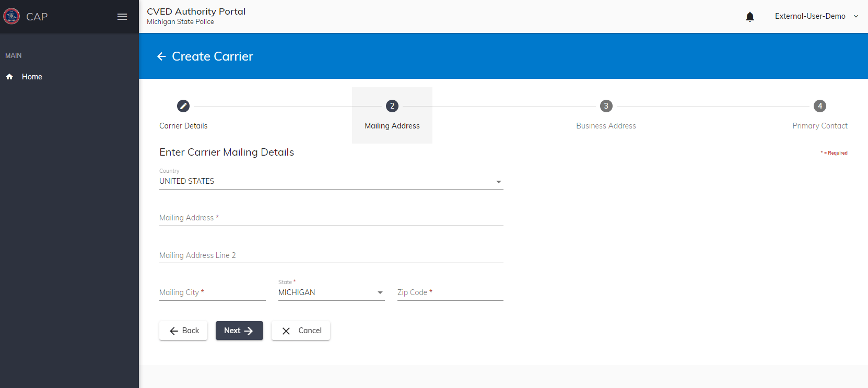Image resolution: width=868 pixels, height=388 pixels.
Task: Open the Country dropdown
Action: pyautogui.click(x=331, y=181)
